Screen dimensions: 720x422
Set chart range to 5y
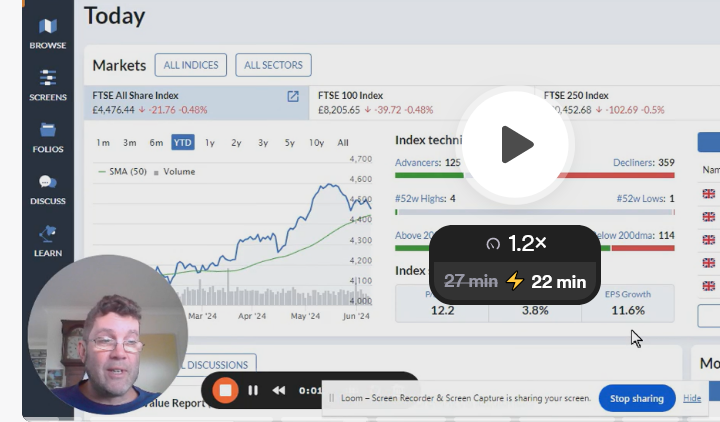pyautogui.click(x=289, y=142)
